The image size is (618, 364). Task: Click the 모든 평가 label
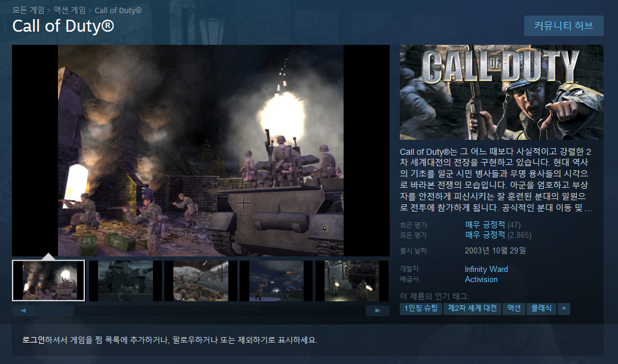413,235
